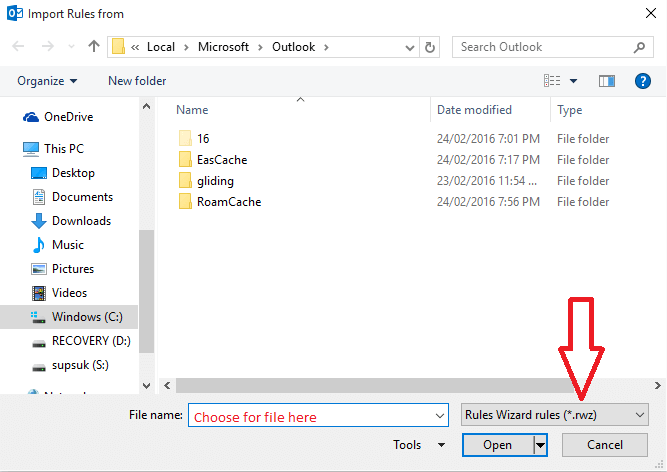Open Documents in the sidebar
This screenshot has width=667, height=472.
click(x=82, y=197)
